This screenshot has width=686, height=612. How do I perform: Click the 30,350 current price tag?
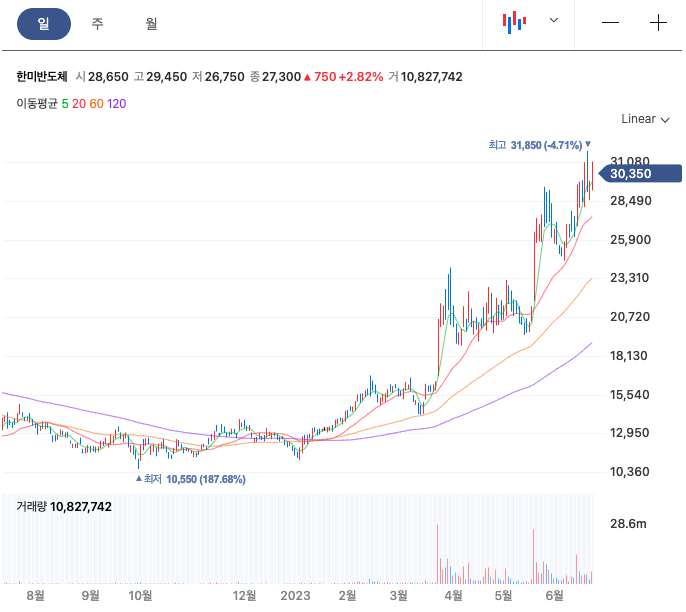pos(640,174)
